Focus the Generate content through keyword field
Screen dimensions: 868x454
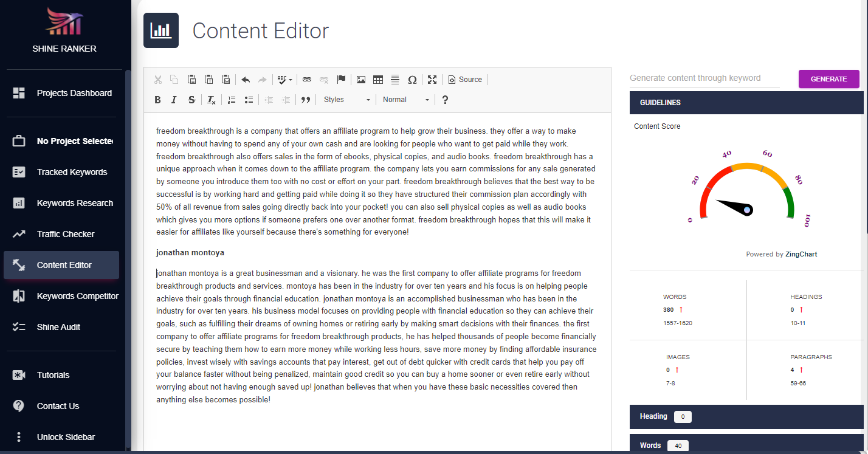tap(704, 78)
